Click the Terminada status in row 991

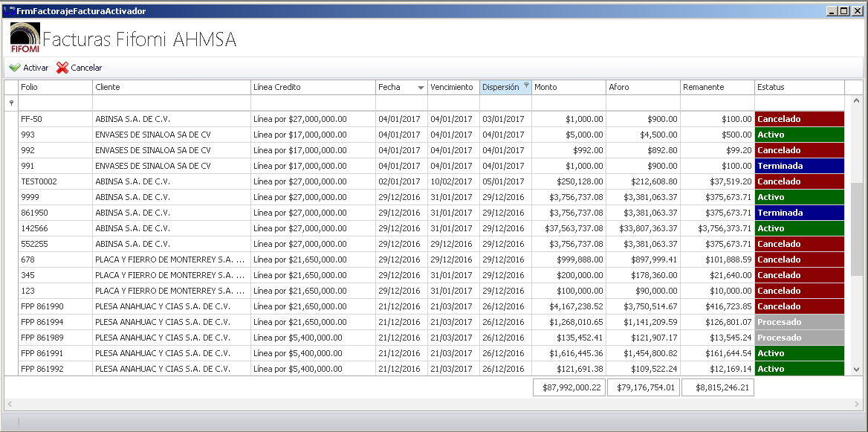(800, 166)
